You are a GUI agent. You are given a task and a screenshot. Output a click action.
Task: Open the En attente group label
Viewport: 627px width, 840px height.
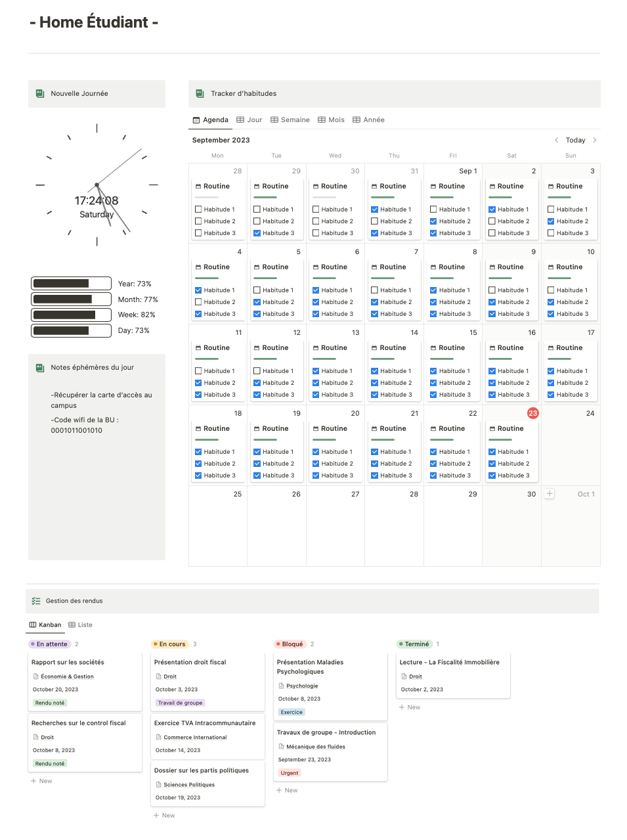(x=49, y=644)
